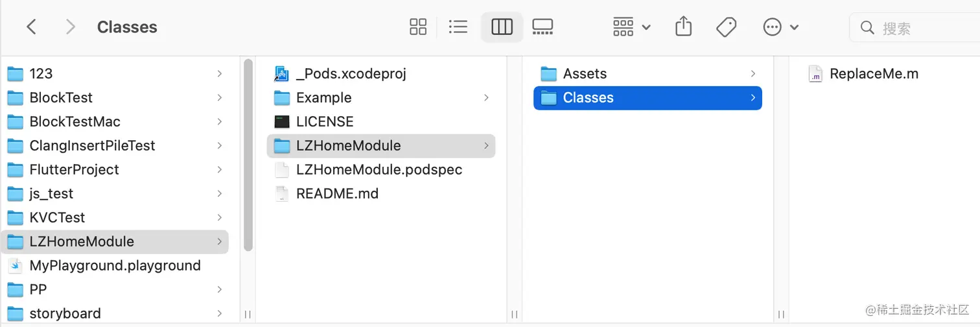Click the KVCTest folder icon
The image size is (980, 327).
pos(16,217)
